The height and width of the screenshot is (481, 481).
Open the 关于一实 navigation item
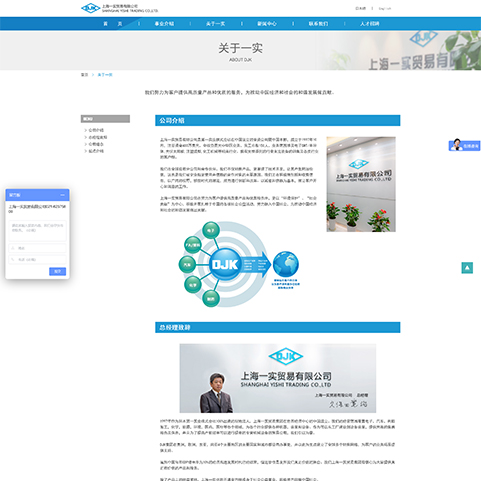click(x=215, y=24)
